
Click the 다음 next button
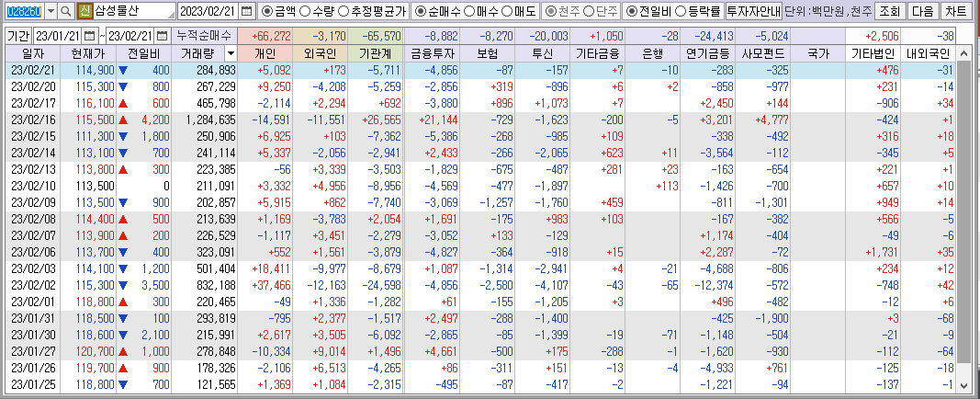tap(922, 11)
